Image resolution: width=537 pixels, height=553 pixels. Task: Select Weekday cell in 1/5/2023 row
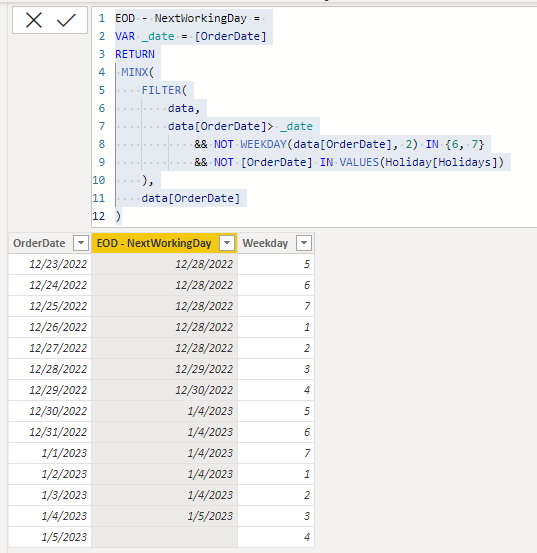[276, 537]
